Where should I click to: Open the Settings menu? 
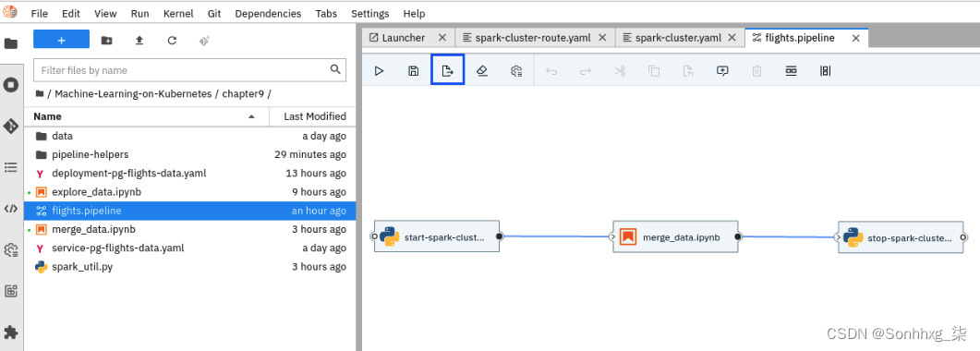coord(370,13)
